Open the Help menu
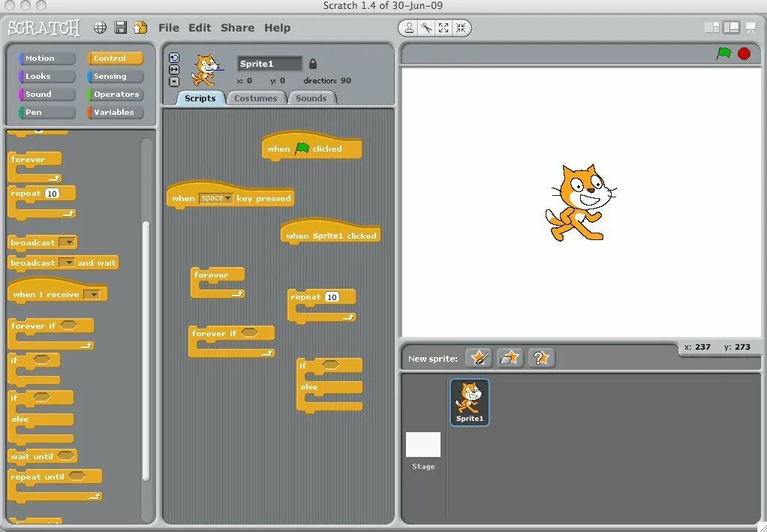The width and height of the screenshot is (767, 532). pyautogui.click(x=278, y=28)
